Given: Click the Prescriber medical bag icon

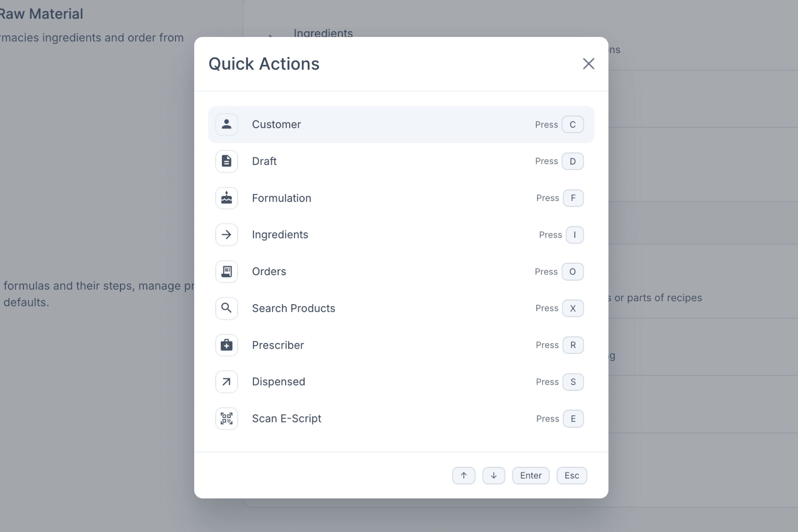Looking at the screenshot, I should click(x=227, y=345).
